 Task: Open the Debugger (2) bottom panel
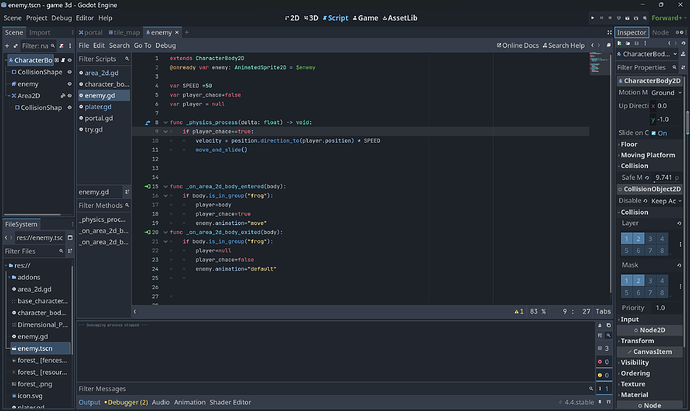tap(126, 402)
